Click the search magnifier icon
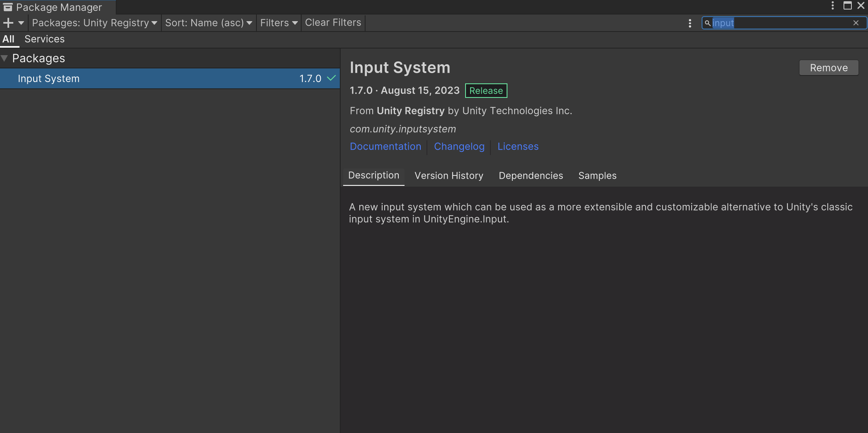This screenshot has width=868, height=433. pos(707,23)
